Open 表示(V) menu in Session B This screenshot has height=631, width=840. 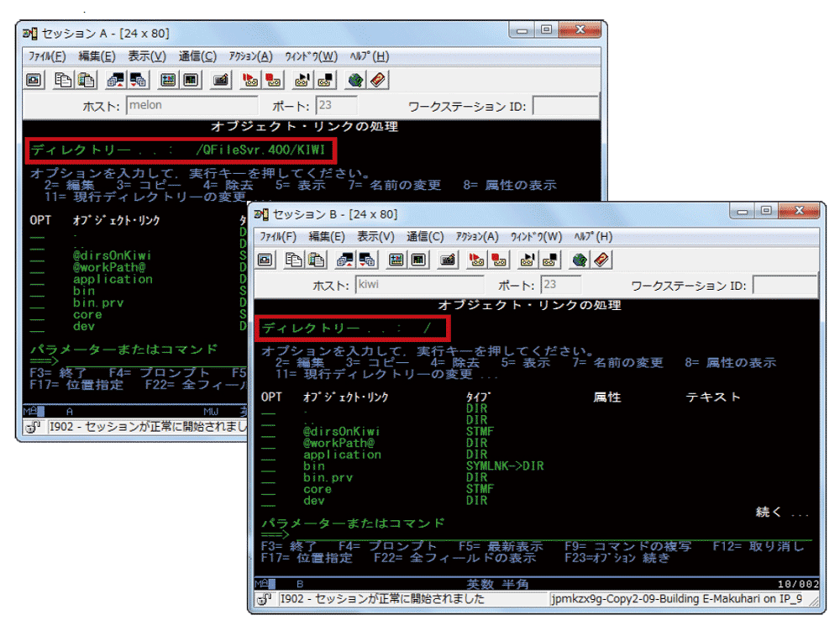[x=375, y=237]
